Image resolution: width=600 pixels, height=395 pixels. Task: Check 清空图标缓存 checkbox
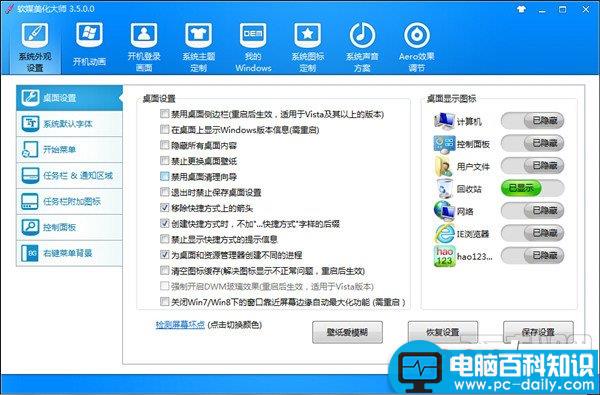(x=165, y=271)
